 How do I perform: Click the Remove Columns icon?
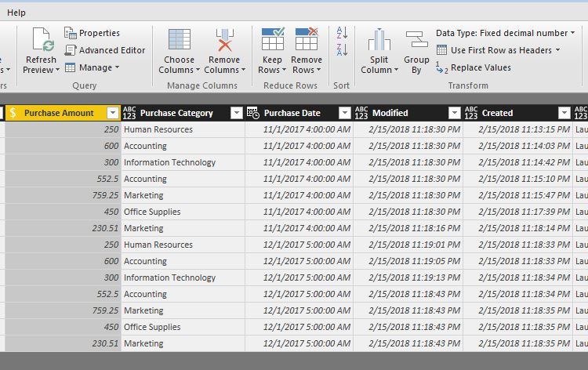click(x=224, y=41)
